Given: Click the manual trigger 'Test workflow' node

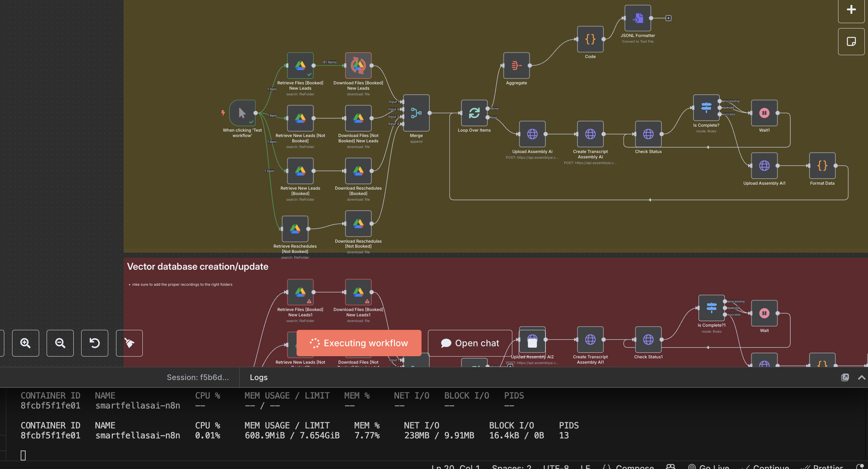Looking at the screenshot, I should pyautogui.click(x=242, y=113).
